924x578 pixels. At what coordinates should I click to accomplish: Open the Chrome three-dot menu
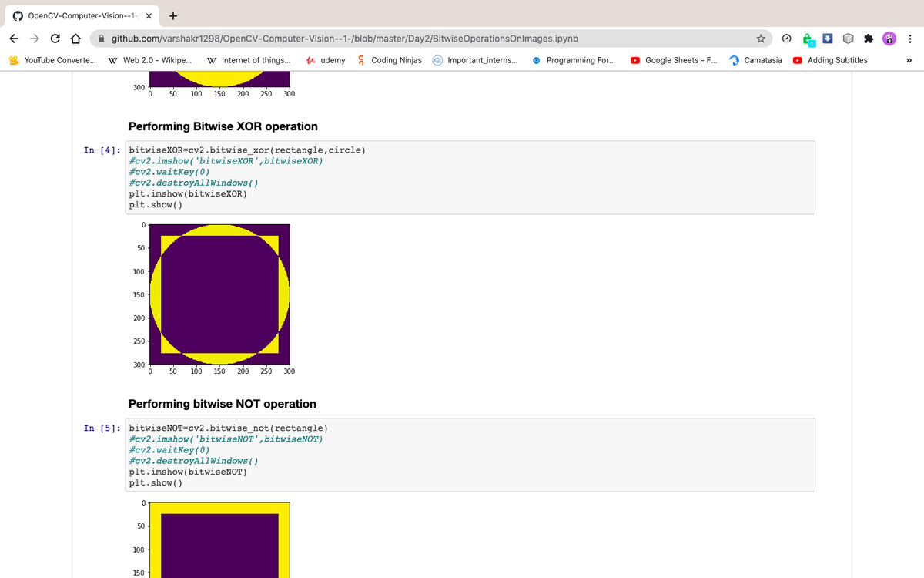[x=911, y=38]
